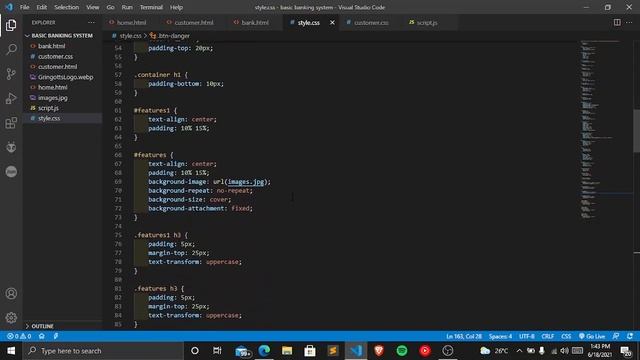Open the Terminal menu
Image resolution: width=640 pixels, height=360 pixels.
click(151, 7)
